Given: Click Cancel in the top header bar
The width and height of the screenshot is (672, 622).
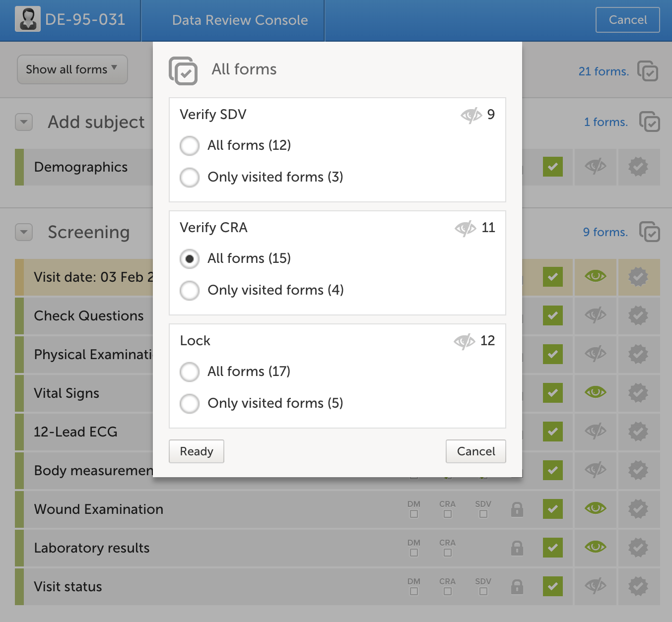Looking at the screenshot, I should click(x=627, y=20).
